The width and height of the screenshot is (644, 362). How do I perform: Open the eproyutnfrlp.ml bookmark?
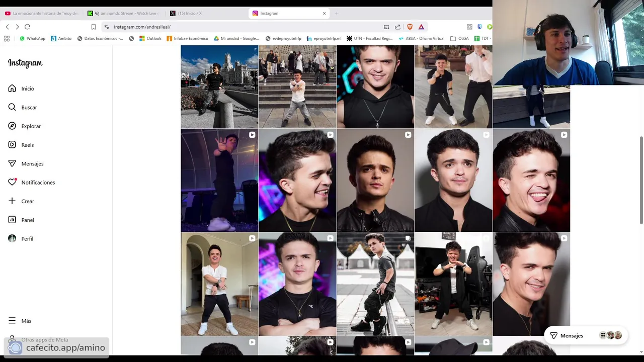pos(324,38)
